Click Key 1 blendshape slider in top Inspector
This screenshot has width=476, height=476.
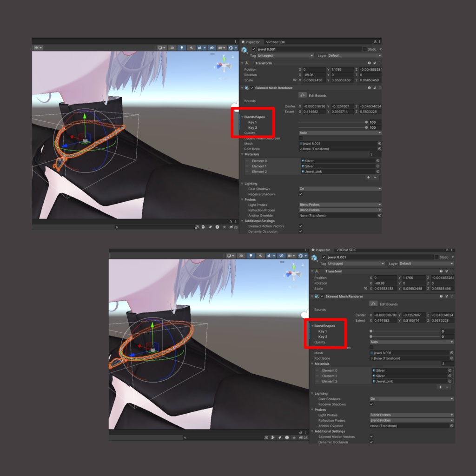click(333, 122)
